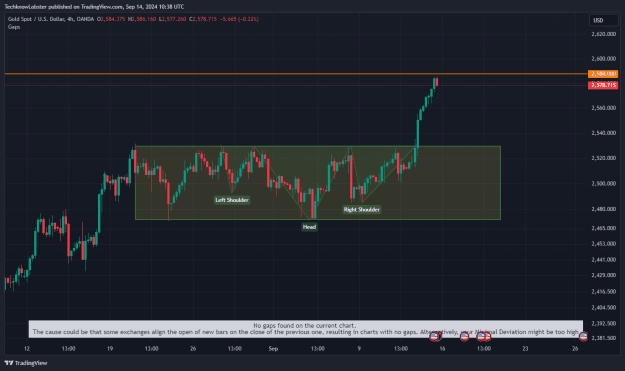Click the US flag event icon near 26
Viewport: 625px width, 371px height.
[583, 337]
